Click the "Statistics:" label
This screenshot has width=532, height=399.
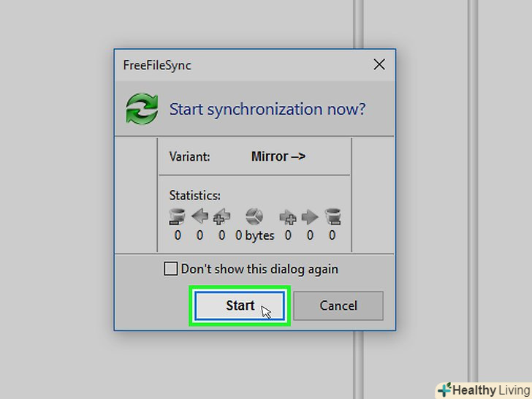pos(194,195)
